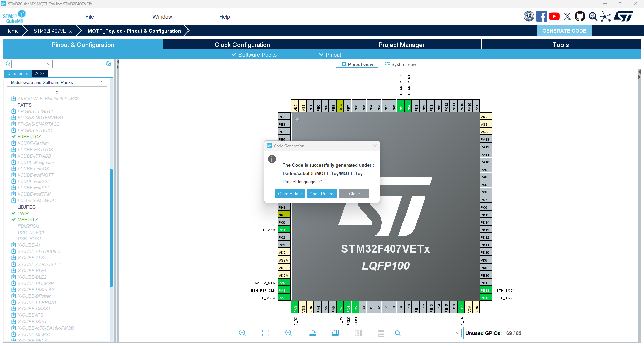Collapse the left panel splitter arrows

tap(118, 64)
